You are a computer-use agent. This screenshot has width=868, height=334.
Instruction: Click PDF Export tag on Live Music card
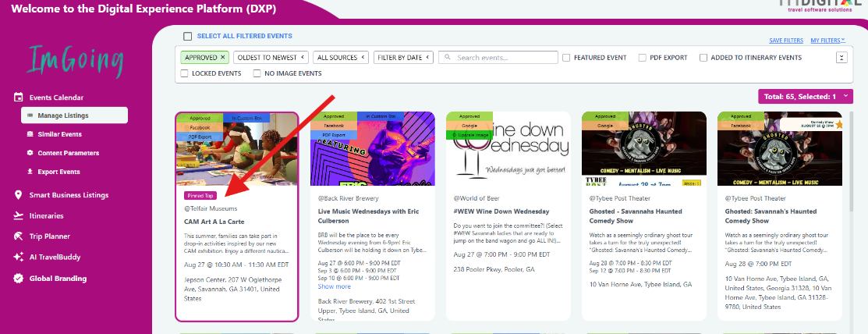(x=335, y=135)
